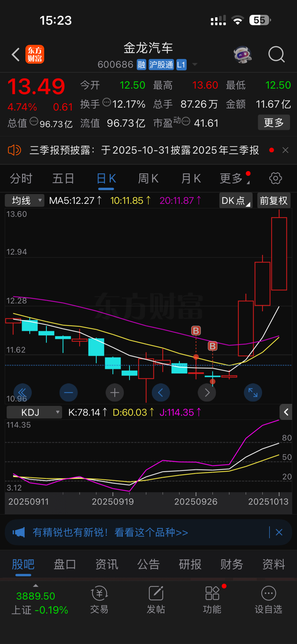Viewport: 297px width, 644px height.
Task: Open the 东方财富 logo home
Action: point(35,54)
